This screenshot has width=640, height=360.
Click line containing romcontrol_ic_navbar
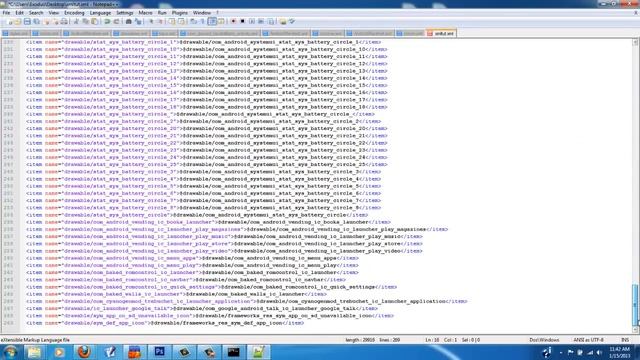pos(186,280)
